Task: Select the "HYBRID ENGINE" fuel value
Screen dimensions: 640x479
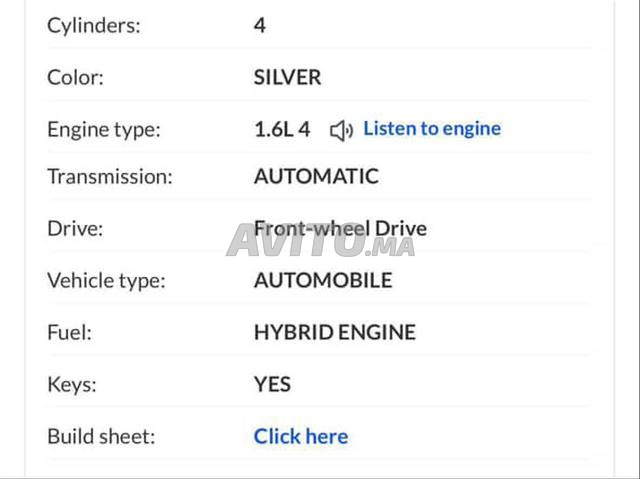Action: pos(335,332)
